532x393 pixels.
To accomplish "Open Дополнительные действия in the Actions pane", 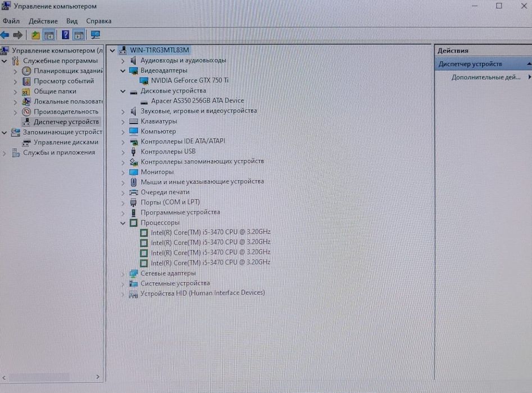I will click(486, 77).
